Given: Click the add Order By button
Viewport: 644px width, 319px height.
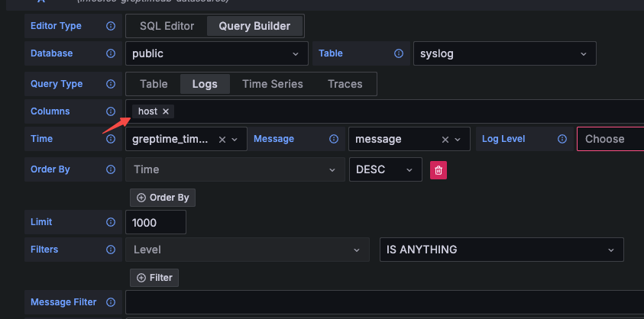Looking at the screenshot, I should click(163, 198).
